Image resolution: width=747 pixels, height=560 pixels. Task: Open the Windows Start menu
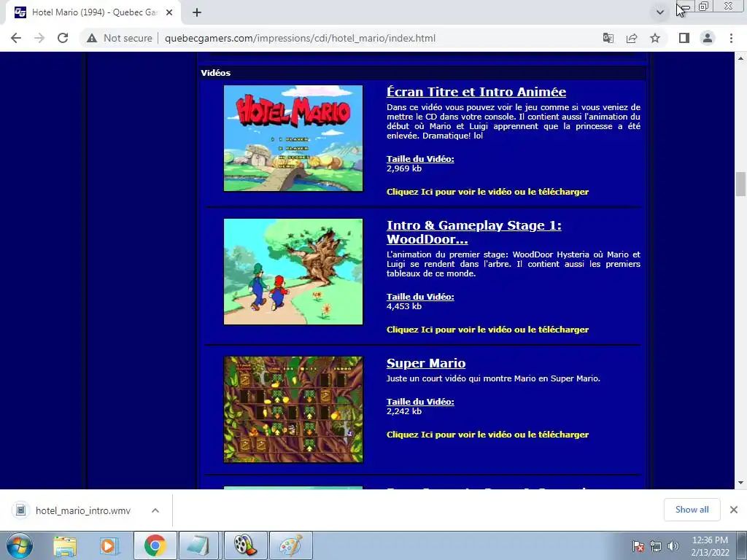coord(19,545)
